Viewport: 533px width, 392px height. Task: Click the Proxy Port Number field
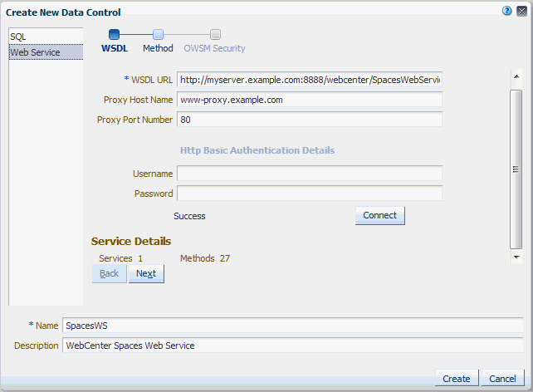tap(310, 120)
